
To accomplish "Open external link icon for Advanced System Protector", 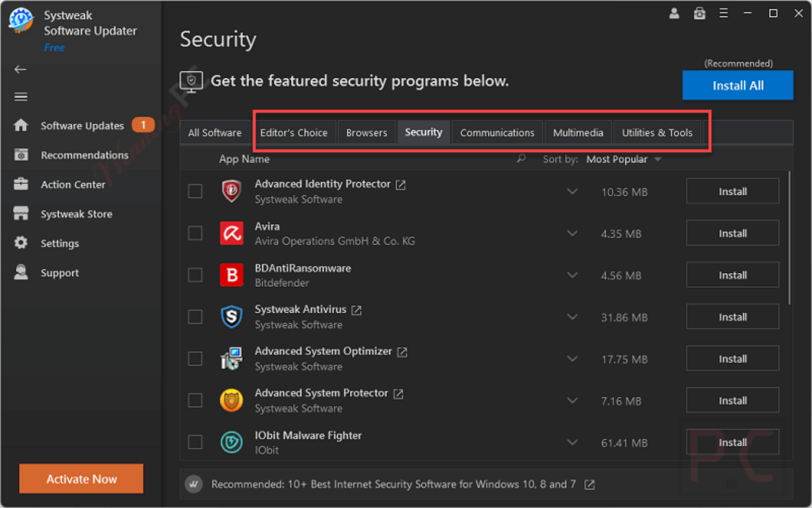I will tap(399, 394).
